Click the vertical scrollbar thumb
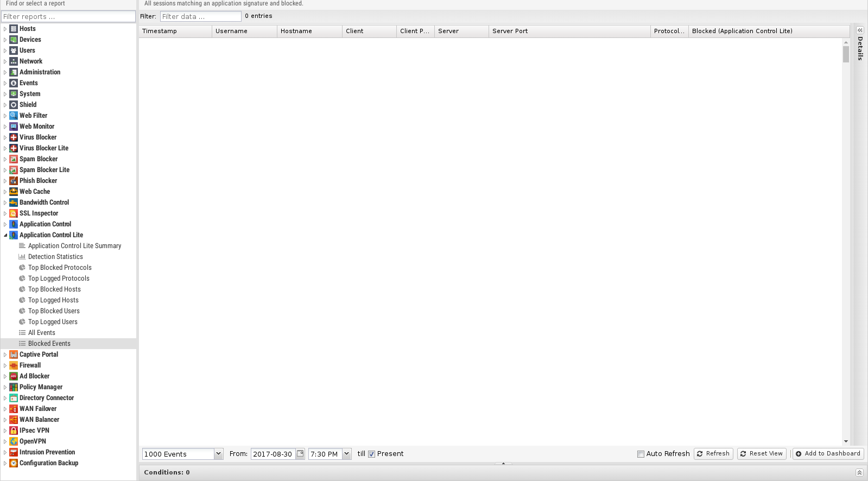 tap(846, 54)
